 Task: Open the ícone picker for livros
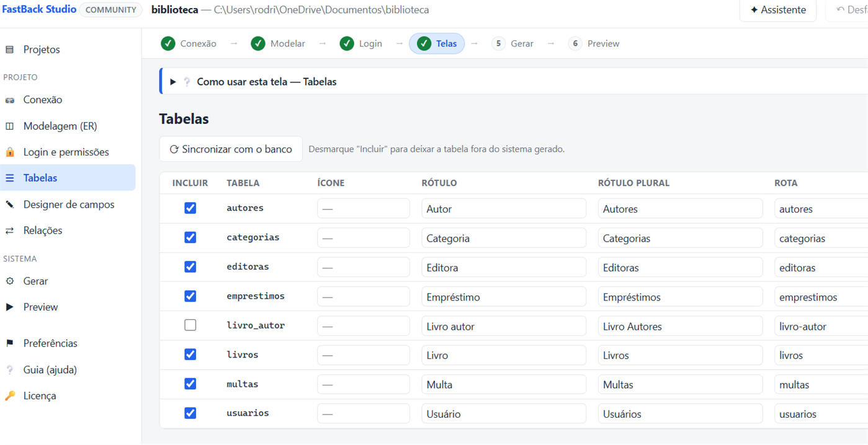(364, 355)
